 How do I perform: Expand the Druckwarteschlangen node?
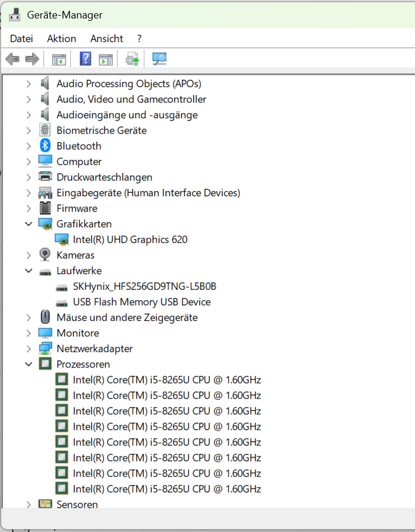[x=29, y=178]
